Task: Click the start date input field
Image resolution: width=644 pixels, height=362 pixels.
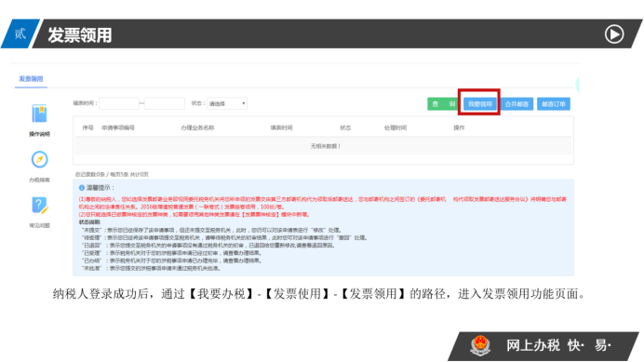Action: 119,103
